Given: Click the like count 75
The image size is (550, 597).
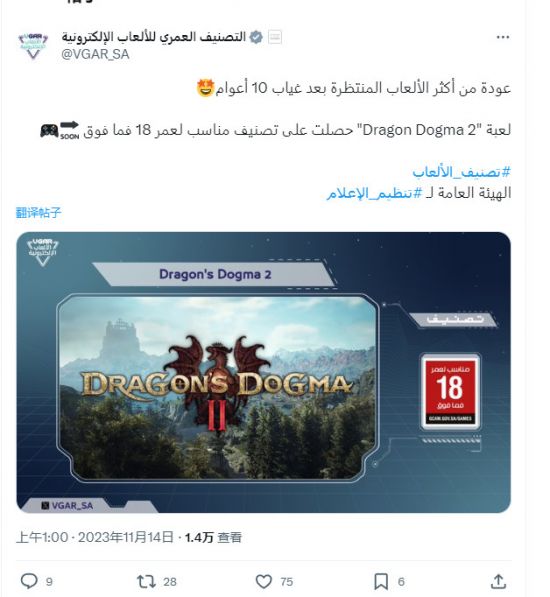Looking at the screenshot, I should click(287, 582).
